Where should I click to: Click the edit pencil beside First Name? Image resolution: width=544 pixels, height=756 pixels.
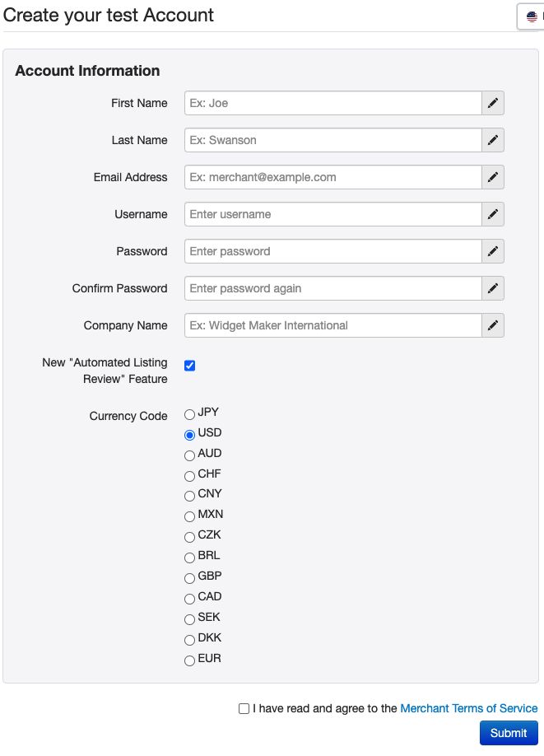pyautogui.click(x=492, y=103)
